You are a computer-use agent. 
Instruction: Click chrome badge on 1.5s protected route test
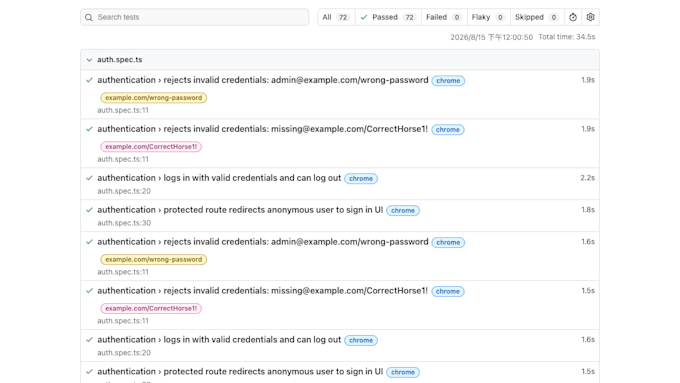[403, 372]
